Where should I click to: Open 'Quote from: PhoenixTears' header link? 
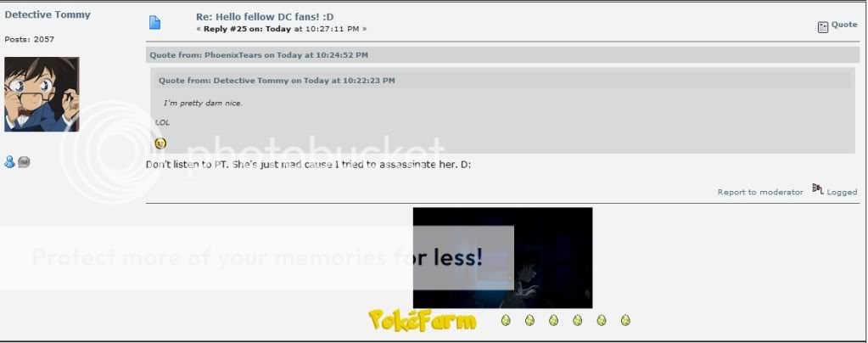point(259,55)
